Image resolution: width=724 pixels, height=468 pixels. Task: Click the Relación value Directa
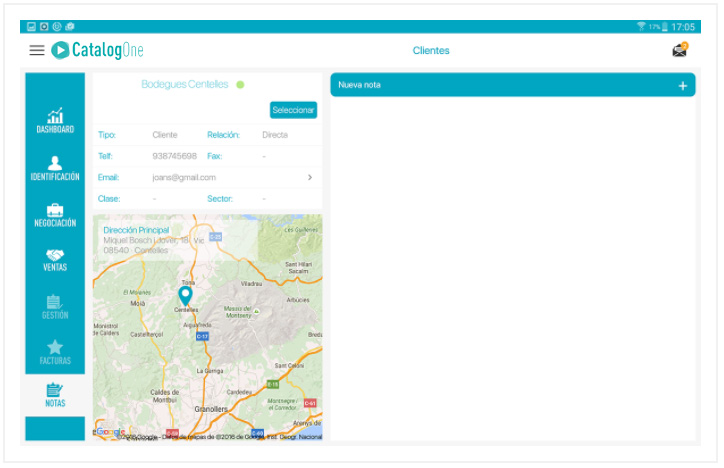[x=275, y=135]
